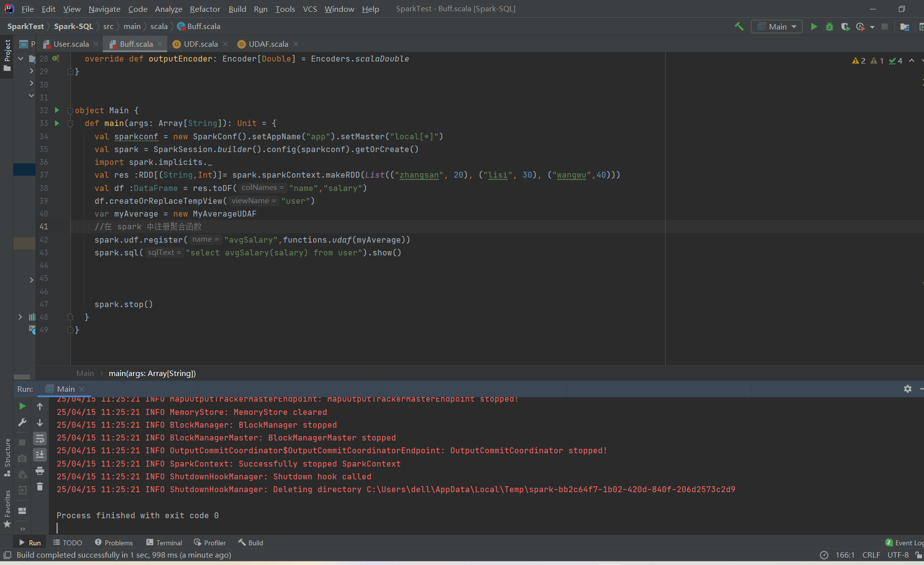Toggle soft-wrap in the Run console

click(x=40, y=438)
